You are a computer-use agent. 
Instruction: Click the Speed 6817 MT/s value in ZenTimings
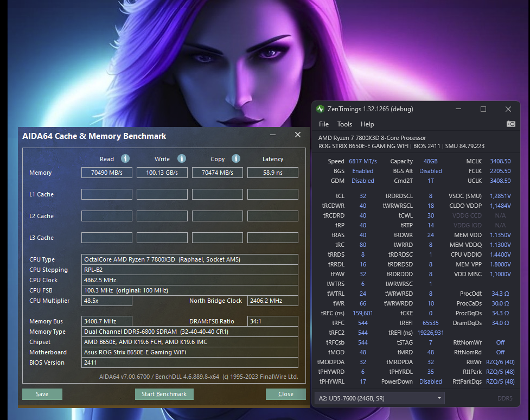(x=363, y=161)
